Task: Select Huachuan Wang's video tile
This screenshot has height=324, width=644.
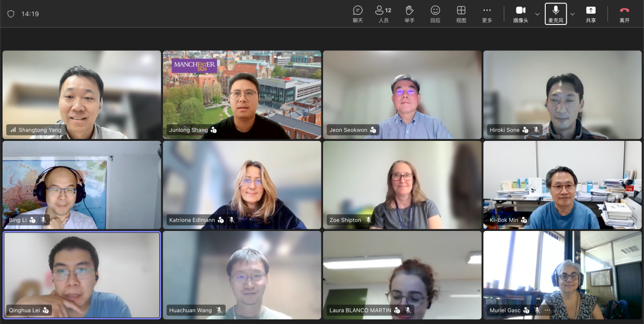Action: pos(242,275)
